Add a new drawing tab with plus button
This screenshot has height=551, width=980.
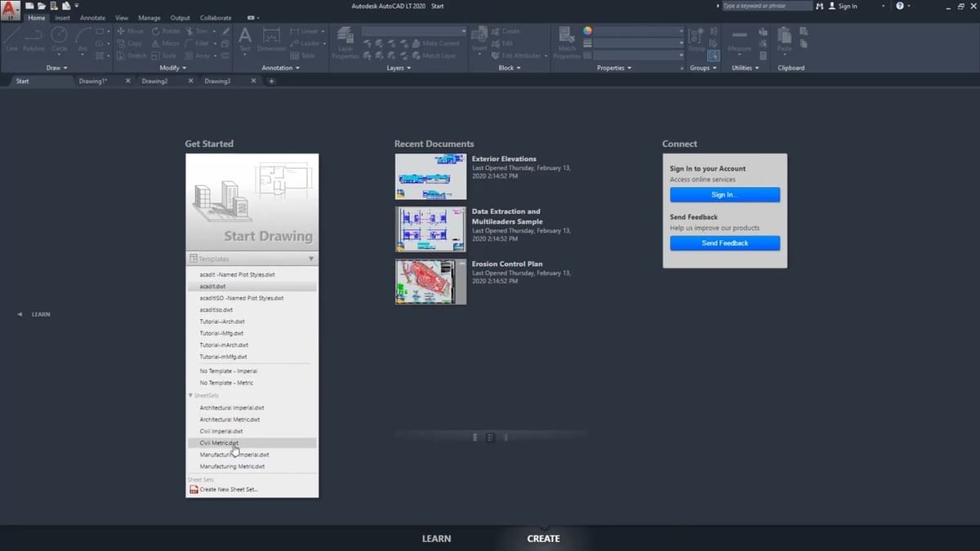[x=271, y=81]
